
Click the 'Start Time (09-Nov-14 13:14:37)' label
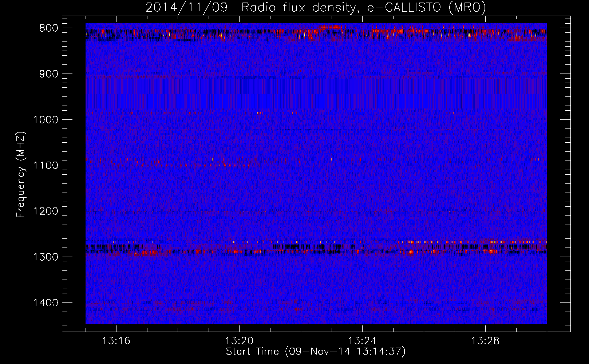316,352
